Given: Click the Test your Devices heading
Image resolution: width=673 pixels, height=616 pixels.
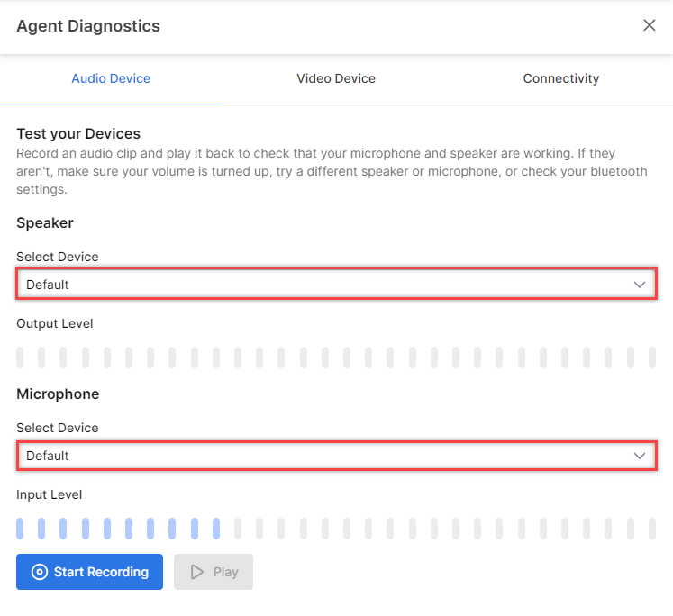Looking at the screenshot, I should [x=78, y=134].
